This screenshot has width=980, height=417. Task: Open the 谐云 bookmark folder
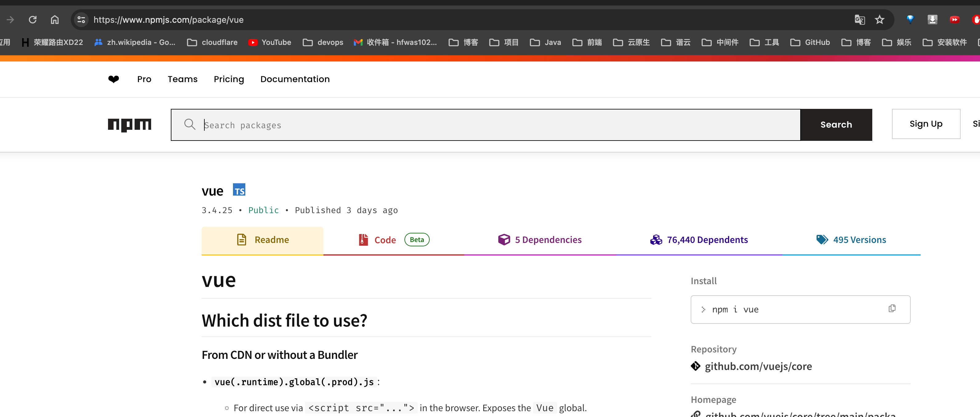676,42
